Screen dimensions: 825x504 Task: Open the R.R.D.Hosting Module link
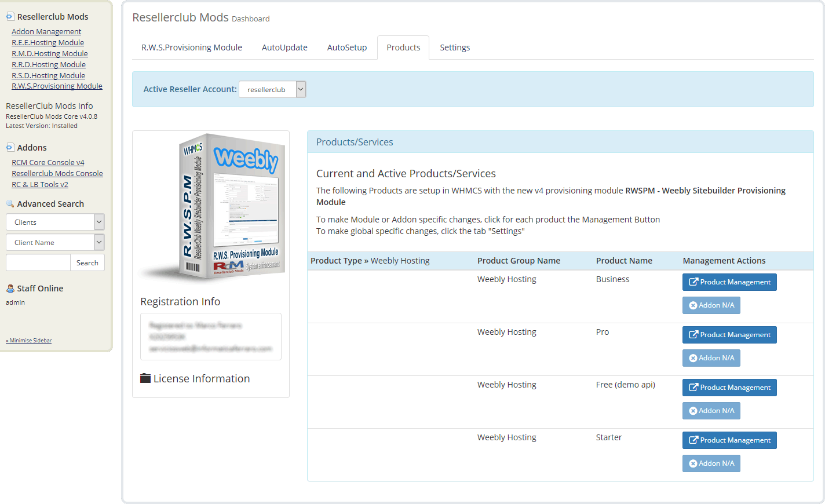click(x=49, y=64)
